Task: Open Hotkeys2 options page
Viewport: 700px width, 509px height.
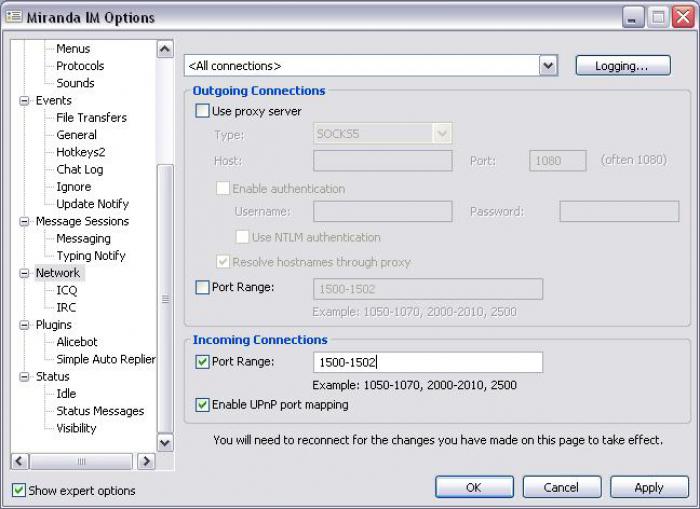Action: tap(81, 152)
